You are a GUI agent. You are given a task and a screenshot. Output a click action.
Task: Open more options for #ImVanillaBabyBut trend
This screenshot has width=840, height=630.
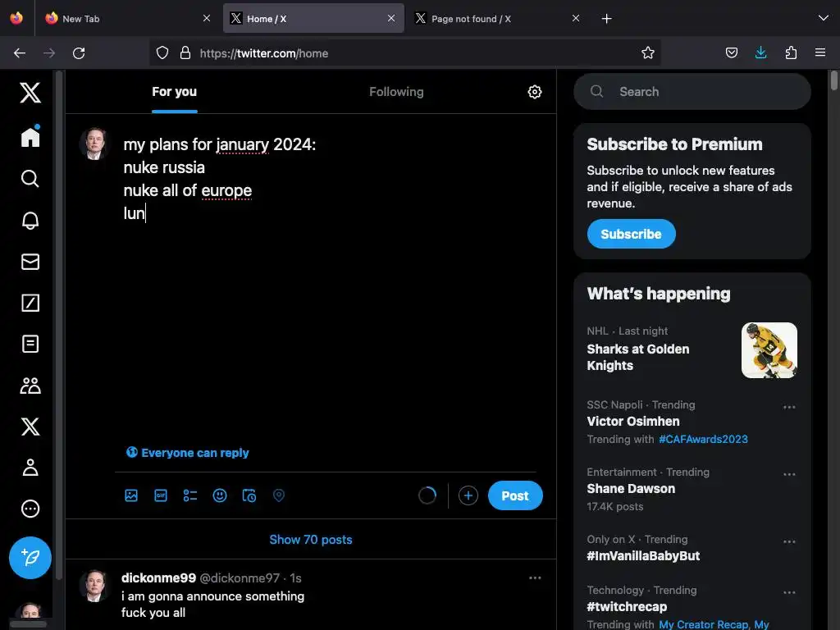[x=789, y=541]
